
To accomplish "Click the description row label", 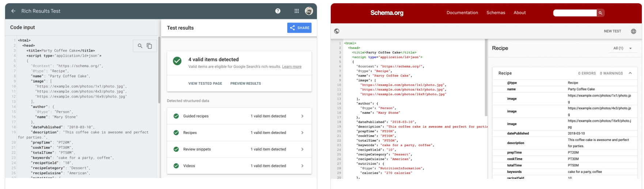I will (x=516, y=143).
